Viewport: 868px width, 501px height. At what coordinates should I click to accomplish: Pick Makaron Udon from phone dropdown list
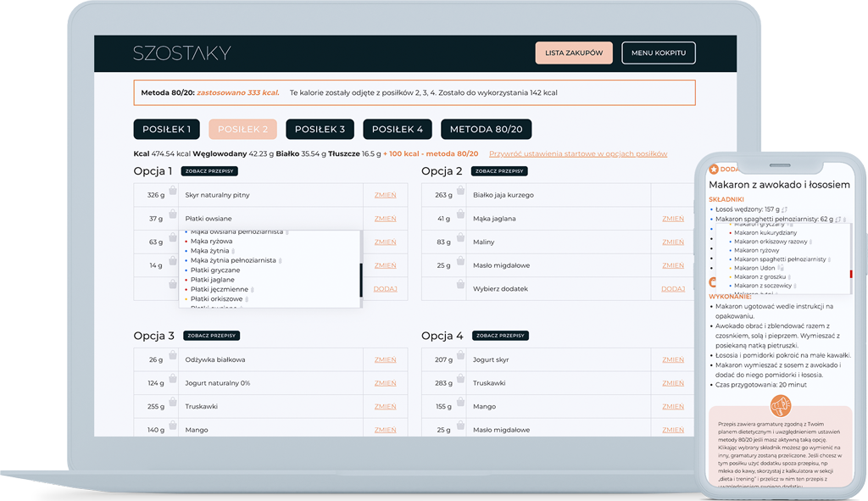pos(754,268)
